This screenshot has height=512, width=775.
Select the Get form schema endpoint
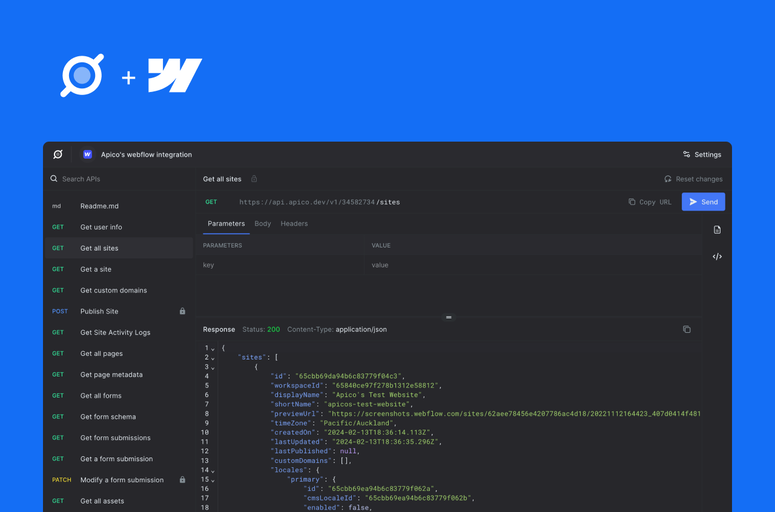(119, 417)
